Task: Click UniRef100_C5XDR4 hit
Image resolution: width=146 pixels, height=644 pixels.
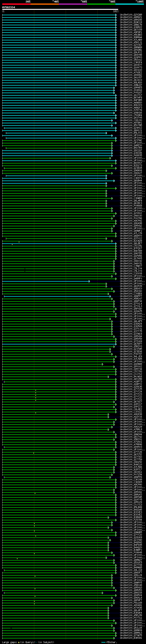Action: tap(131, 115)
